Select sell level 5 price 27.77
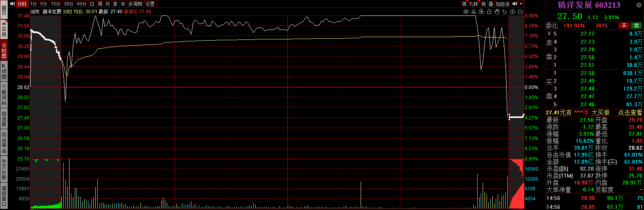644x210 pixels. [x=588, y=34]
